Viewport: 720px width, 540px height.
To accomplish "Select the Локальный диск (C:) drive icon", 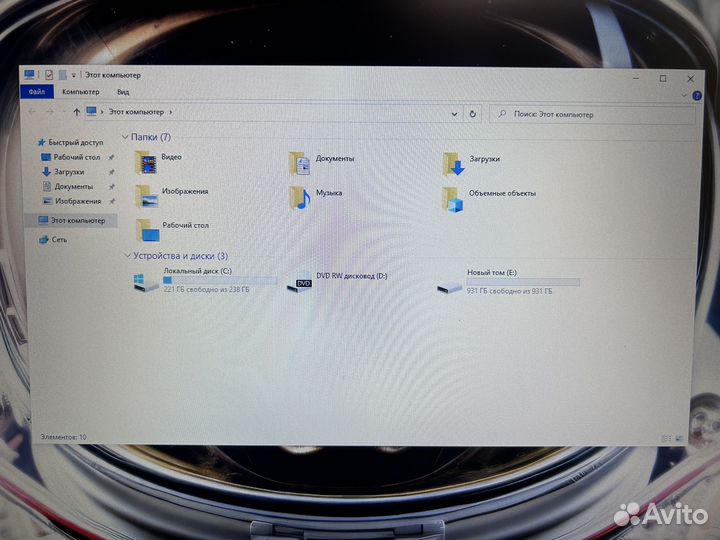I will [146, 281].
